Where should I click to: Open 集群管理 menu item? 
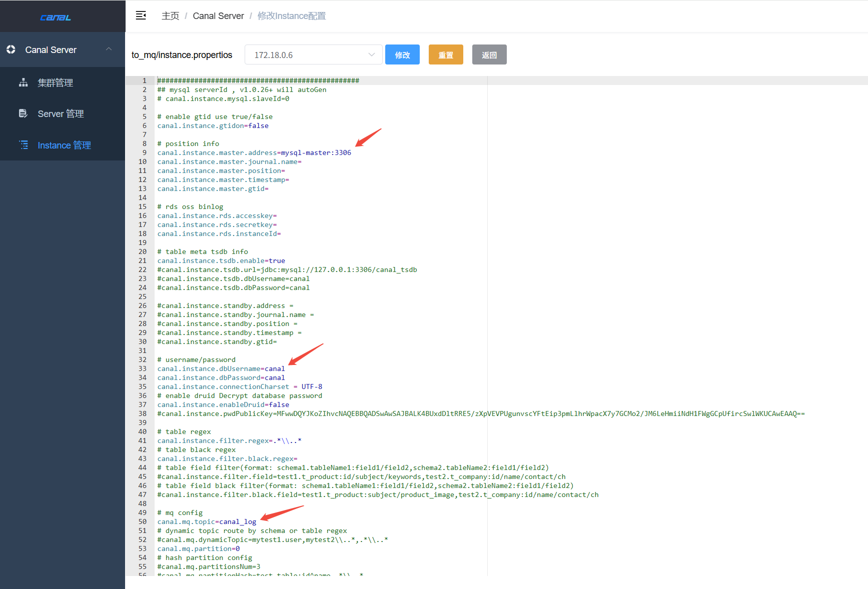pyautogui.click(x=63, y=82)
